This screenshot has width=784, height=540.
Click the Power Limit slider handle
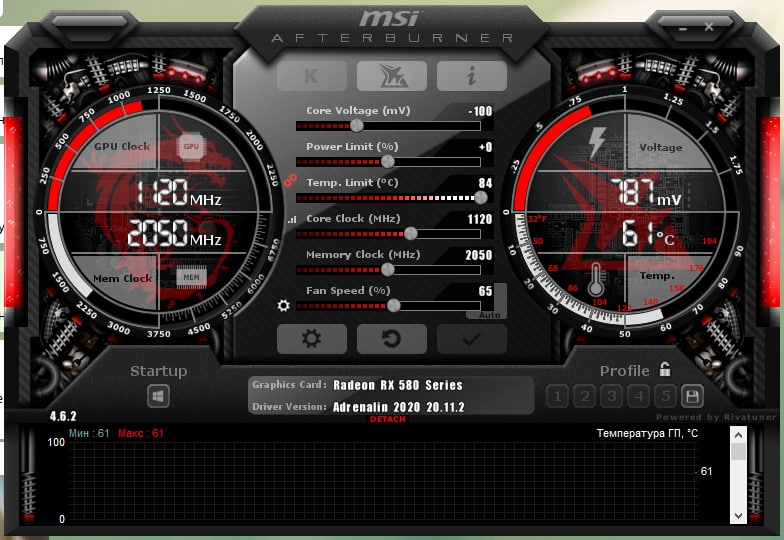pos(388,162)
